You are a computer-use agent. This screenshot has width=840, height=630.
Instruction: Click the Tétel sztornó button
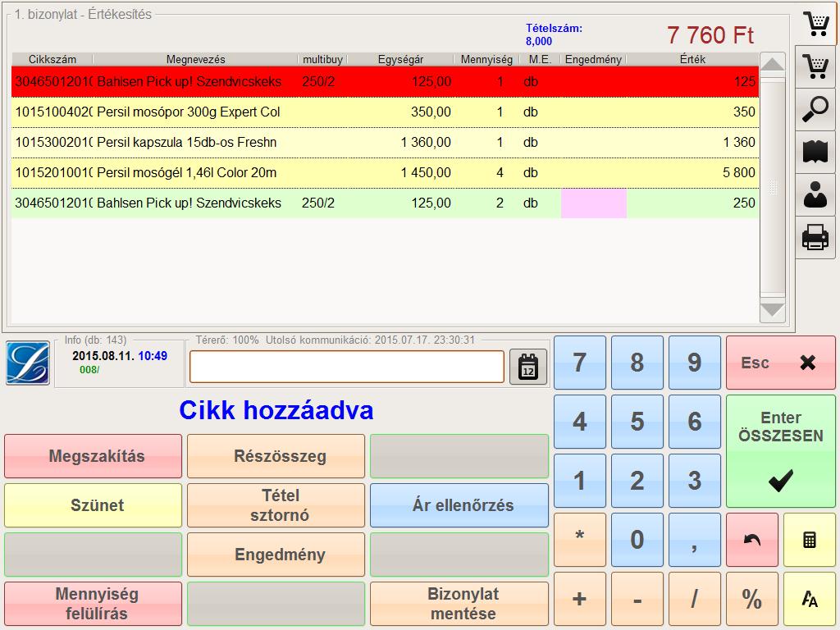[276, 505]
